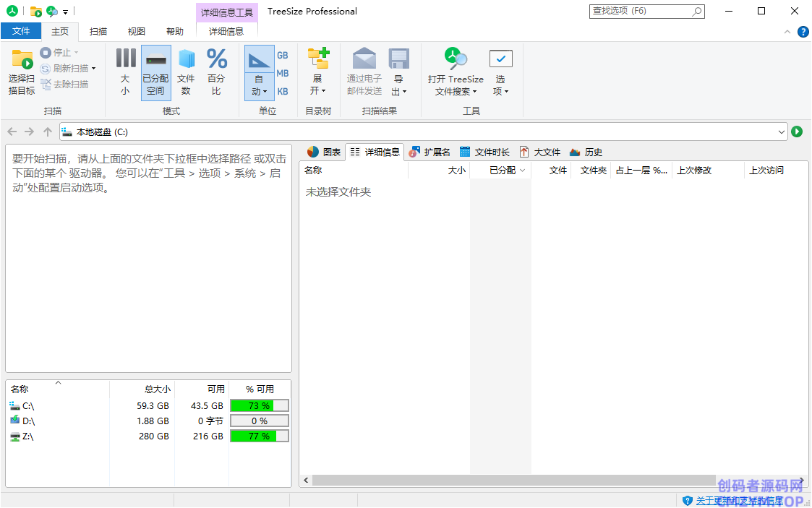The height and width of the screenshot is (508, 812).
Task: Open the 扫描 ribbon tab
Action: (x=98, y=32)
